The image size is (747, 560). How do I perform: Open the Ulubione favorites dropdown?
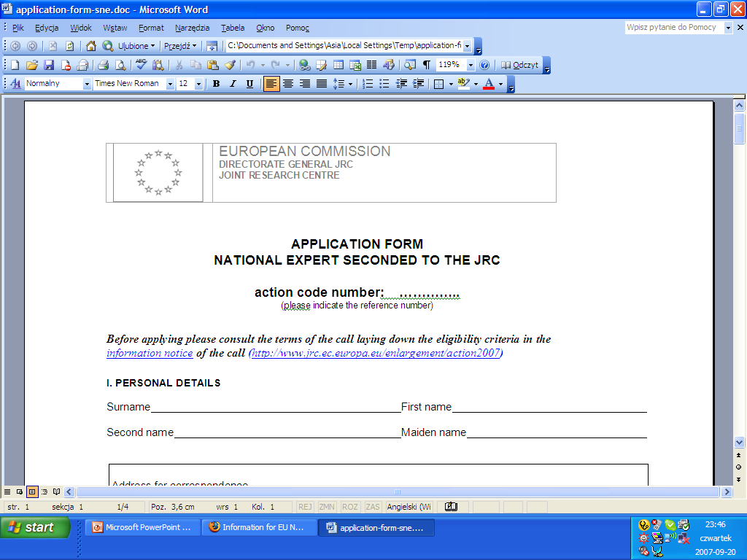(136, 46)
